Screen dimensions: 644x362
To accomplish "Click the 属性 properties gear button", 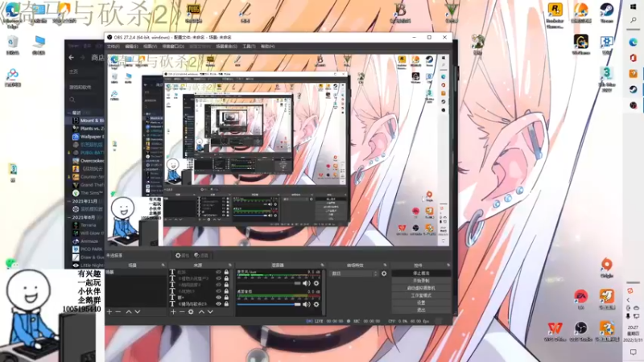I will 182,255.
